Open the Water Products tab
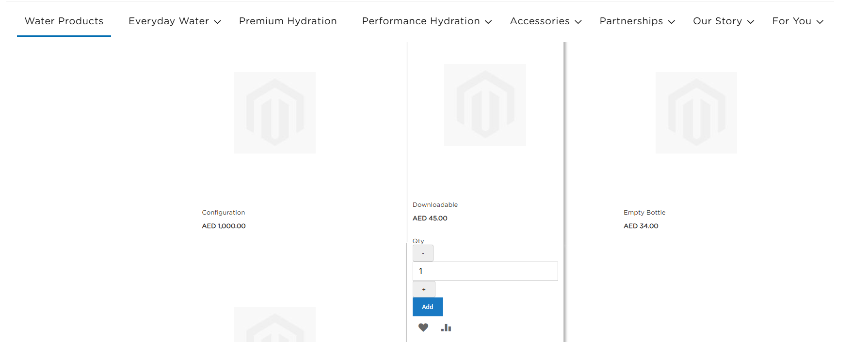868x342 pixels. [x=64, y=21]
